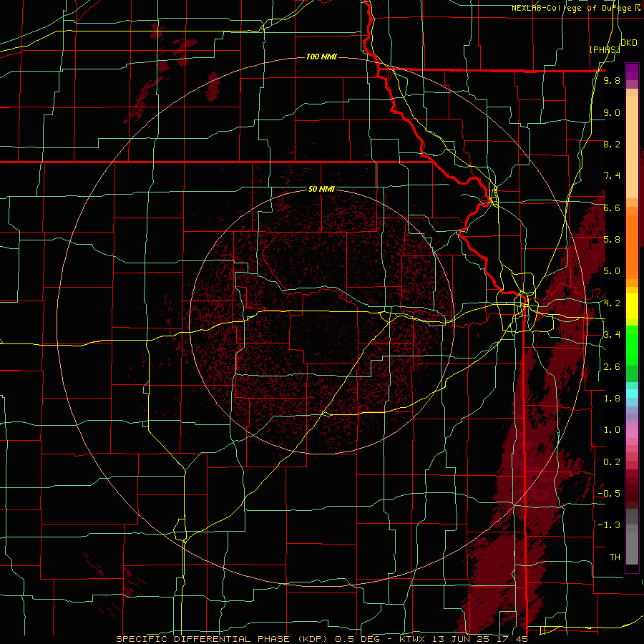Image resolution: width=644 pixels, height=644 pixels.
Task: Click the 8.2 value on the scale
Action: 612,144
